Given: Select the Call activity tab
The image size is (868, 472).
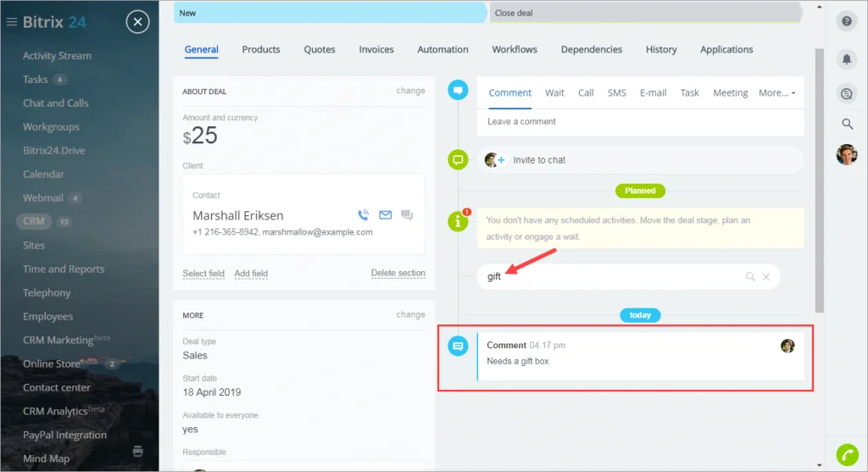Looking at the screenshot, I should pos(586,93).
